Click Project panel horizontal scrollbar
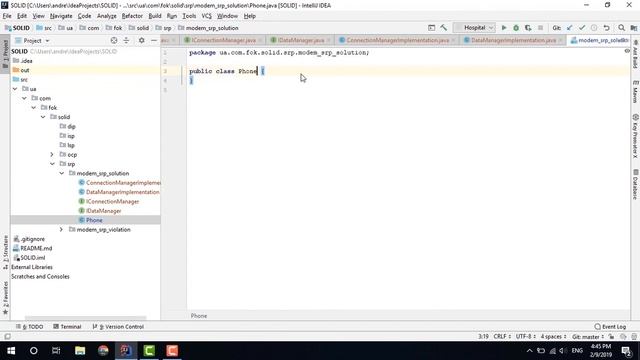The width and height of the screenshot is (640, 360). pos(85,317)
